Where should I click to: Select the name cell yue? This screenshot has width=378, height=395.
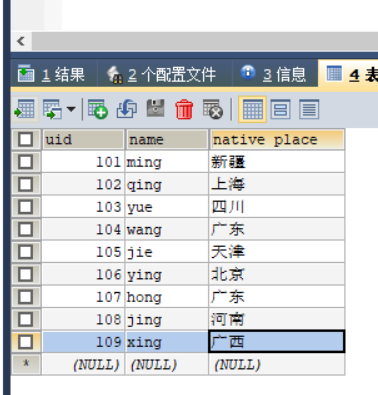point(167,207)
